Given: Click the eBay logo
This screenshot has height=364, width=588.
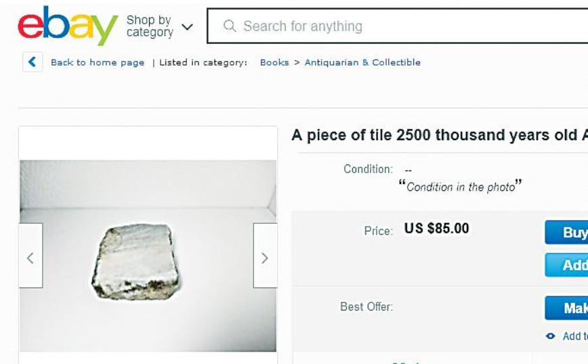Looking at the screenshot, I should tap(67, 26).
